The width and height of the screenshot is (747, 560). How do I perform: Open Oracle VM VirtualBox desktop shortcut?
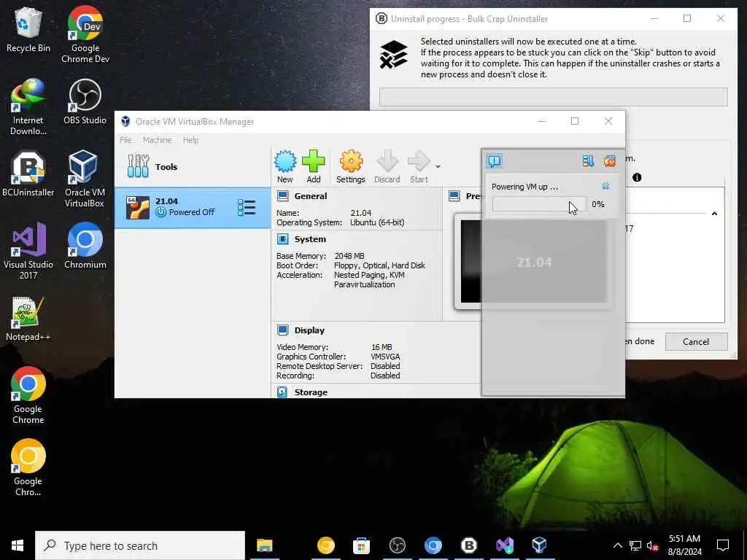85,179
